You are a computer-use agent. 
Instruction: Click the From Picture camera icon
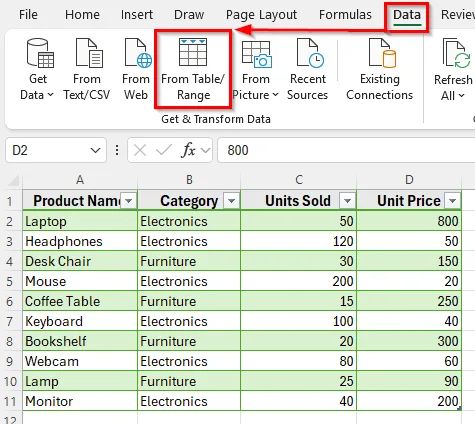click(x=256, y=54)
